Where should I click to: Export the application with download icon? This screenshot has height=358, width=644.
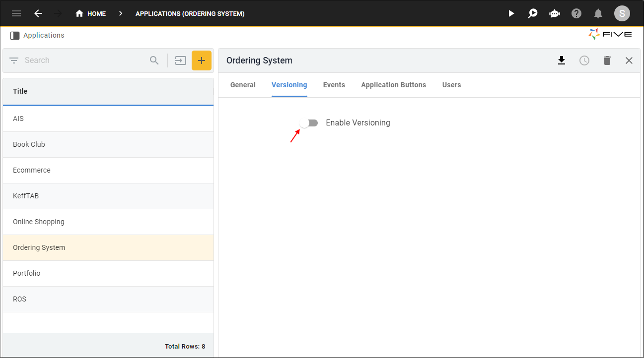point(562,60)
